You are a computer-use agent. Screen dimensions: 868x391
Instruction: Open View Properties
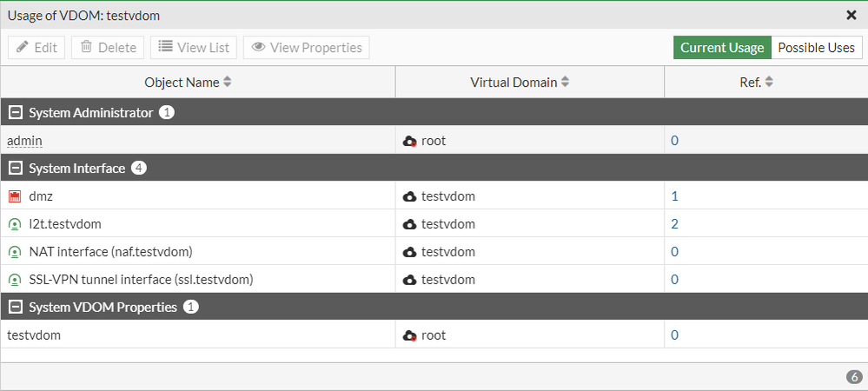[307, 48]
